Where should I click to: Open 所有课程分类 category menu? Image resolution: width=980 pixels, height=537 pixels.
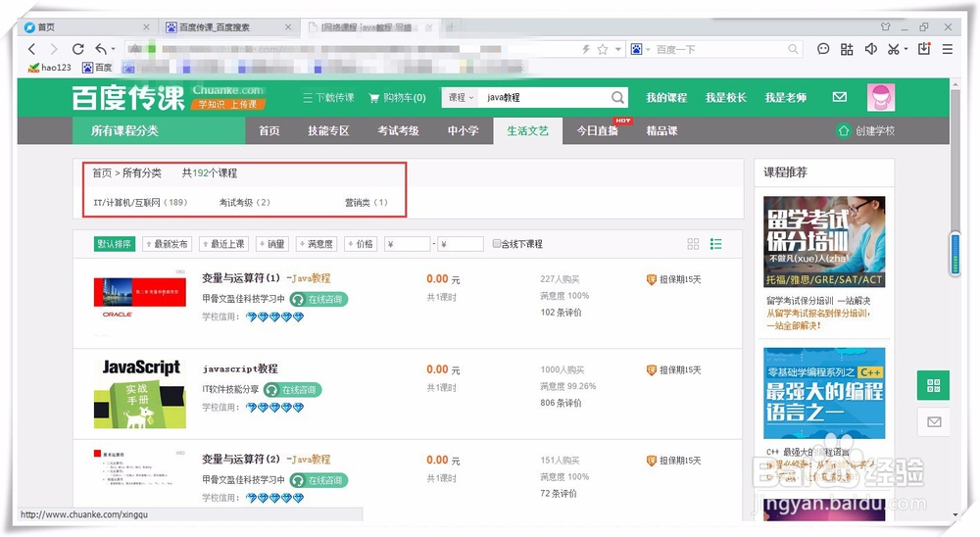[x=160, y=130]
